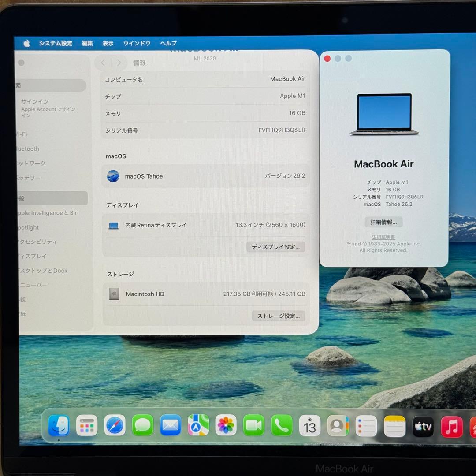Open the ヘルプ menu
The width and height of the screenshot is (476, 476).
pyautogui.click(x=168, y=43)
